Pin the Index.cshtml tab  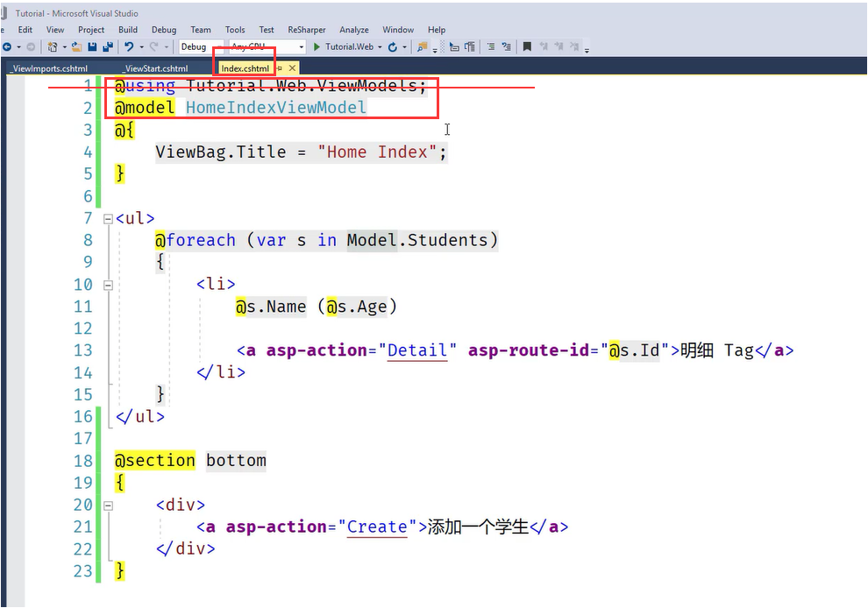click(280, 68)
